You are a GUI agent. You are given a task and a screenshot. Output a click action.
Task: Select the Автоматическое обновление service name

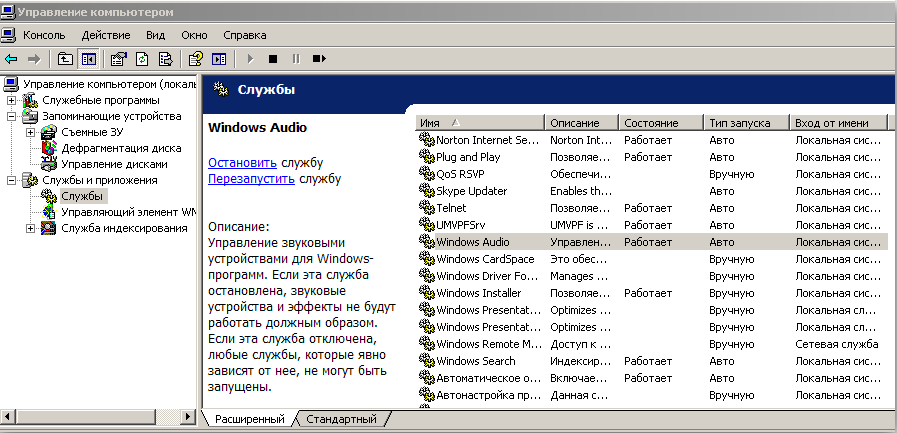[489, 378]
